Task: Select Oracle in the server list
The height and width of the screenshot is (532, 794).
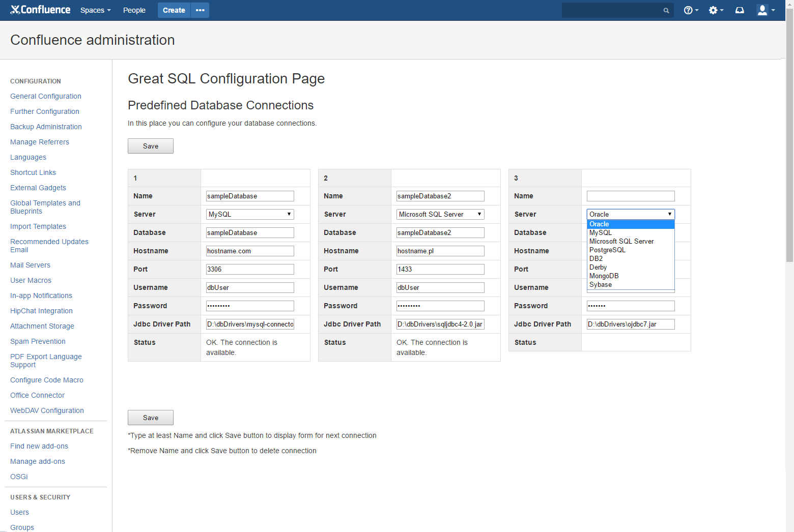Action: click(x=631, y=224)
